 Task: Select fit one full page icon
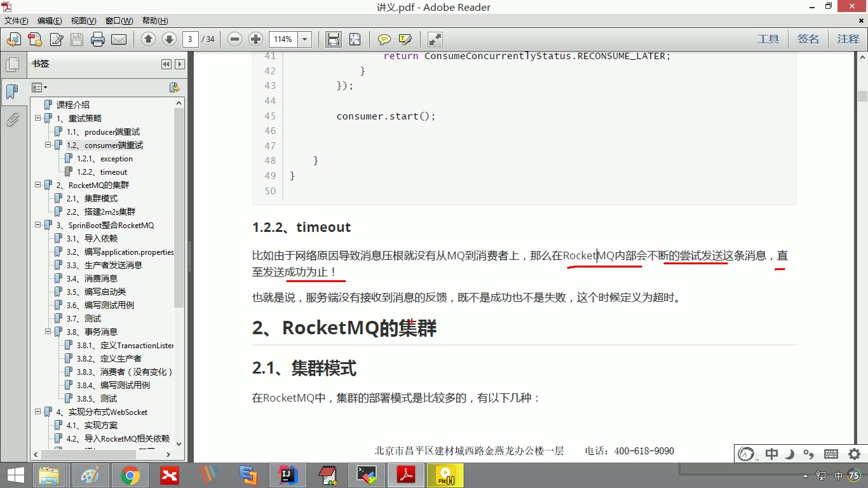coord(355,39)
